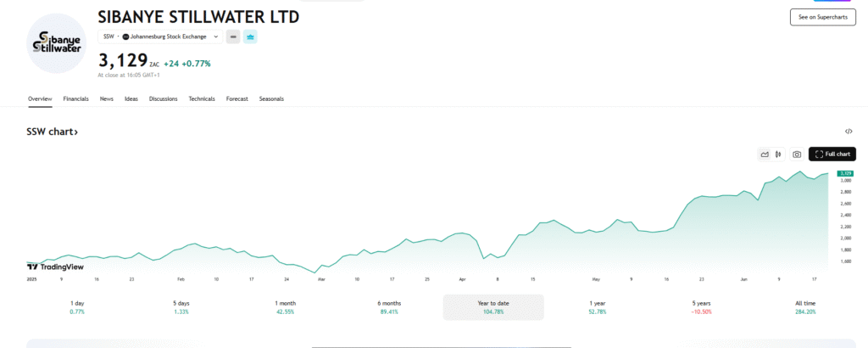Select the Year to date range
The width and height of the screenshot is (868, 348).
(x=493, y=307)
